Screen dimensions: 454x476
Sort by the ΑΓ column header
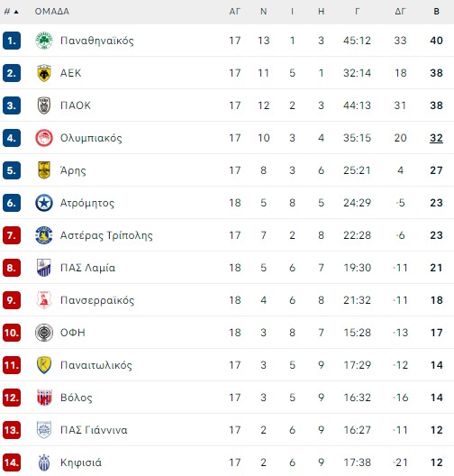click(235, 12)
